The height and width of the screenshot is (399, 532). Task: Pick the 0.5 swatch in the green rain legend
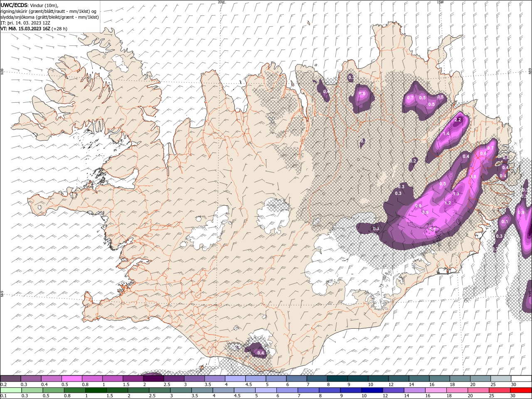pos(53,390)
